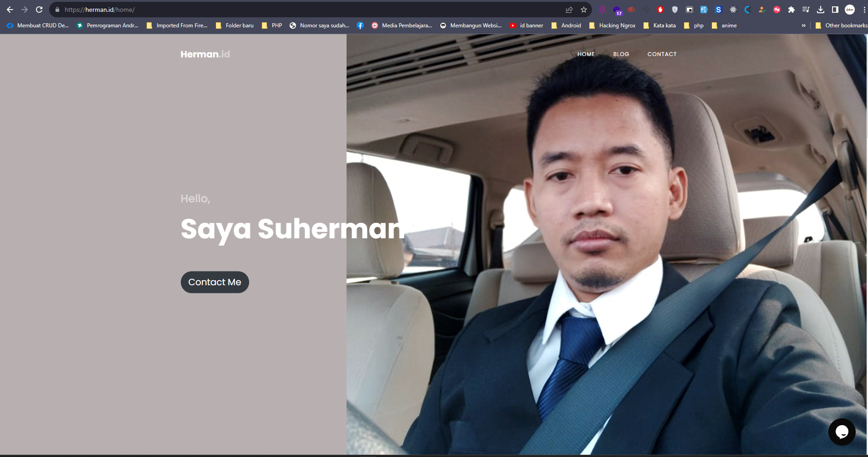Toggle the side panel icon near profile avatar
This screenshot has height=457, width=868.
(x=835, y=9)
